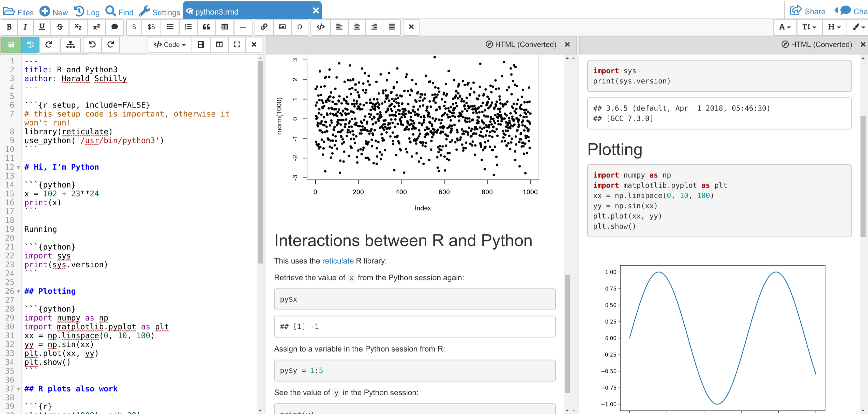Toggle italic formatting button
Image resolution: width=868 pixels, height=414 pixels.
(x=25, y=27)
